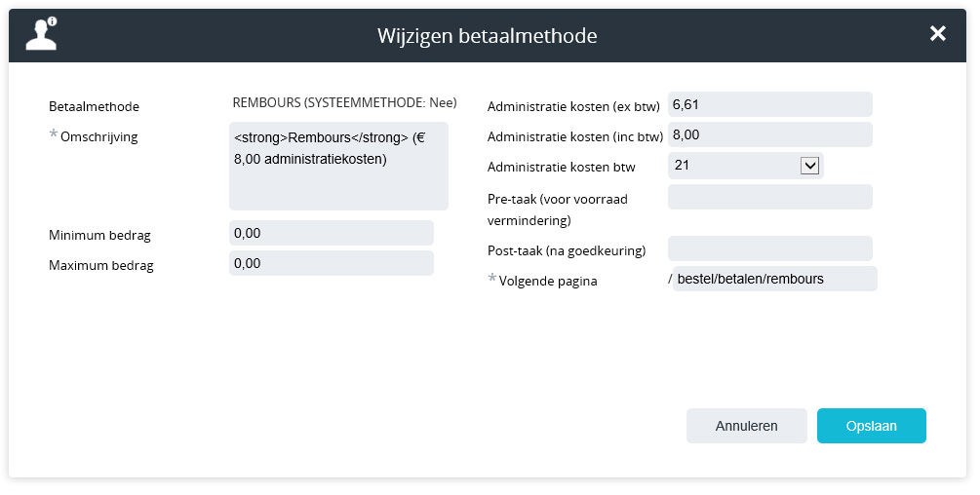Click Administratie kosten (inc btw) field
This screenshot has width=980, height=495.
pos(770,134)
